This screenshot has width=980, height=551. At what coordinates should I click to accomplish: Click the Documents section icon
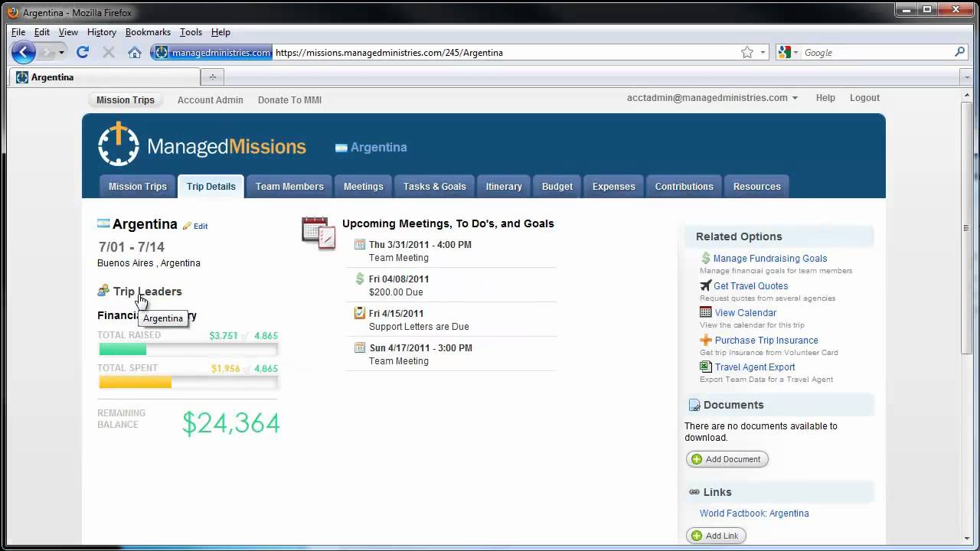coord(694,405)
